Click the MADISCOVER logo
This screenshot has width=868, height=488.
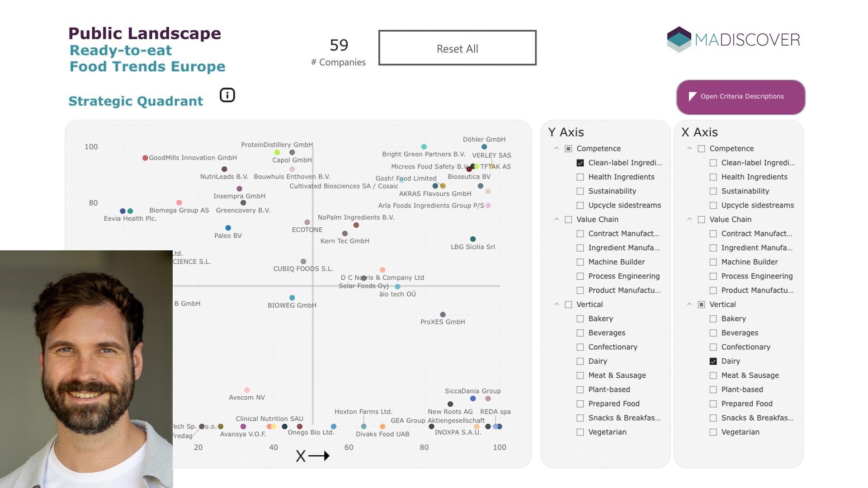733,39
